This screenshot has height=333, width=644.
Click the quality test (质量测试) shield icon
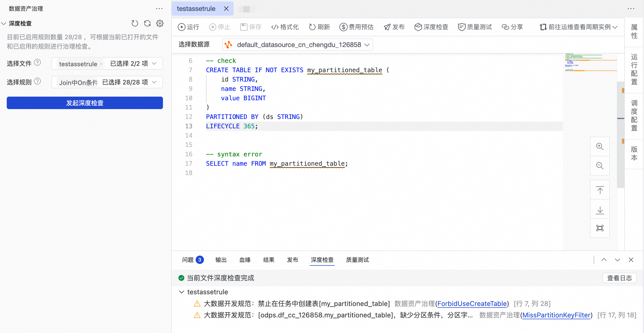[462, 27]
